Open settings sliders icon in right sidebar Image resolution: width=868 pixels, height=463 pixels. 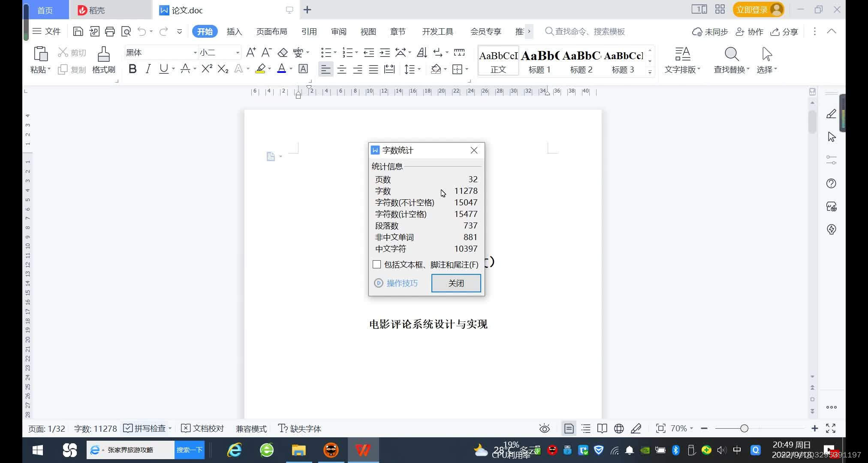click(831, 160)
